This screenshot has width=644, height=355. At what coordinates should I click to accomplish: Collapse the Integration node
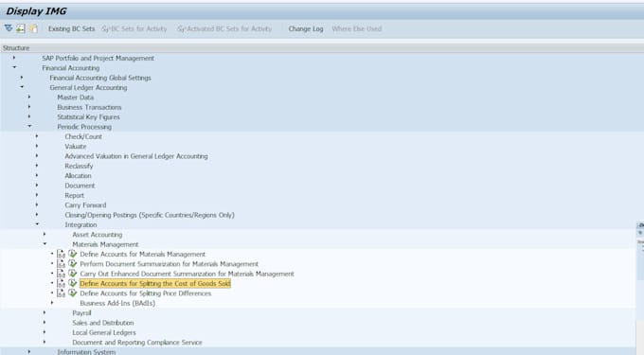37,224
